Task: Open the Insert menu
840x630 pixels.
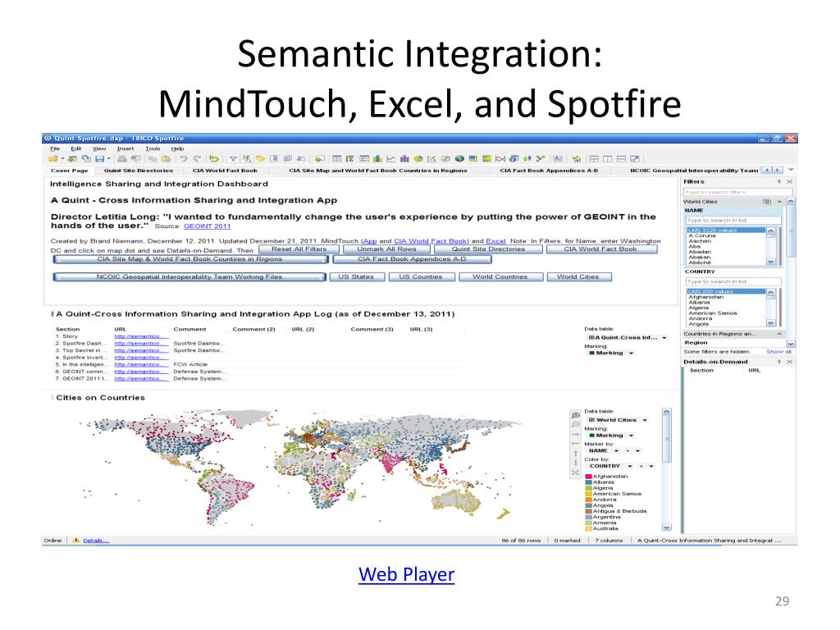Action: (x=126, y=148)
